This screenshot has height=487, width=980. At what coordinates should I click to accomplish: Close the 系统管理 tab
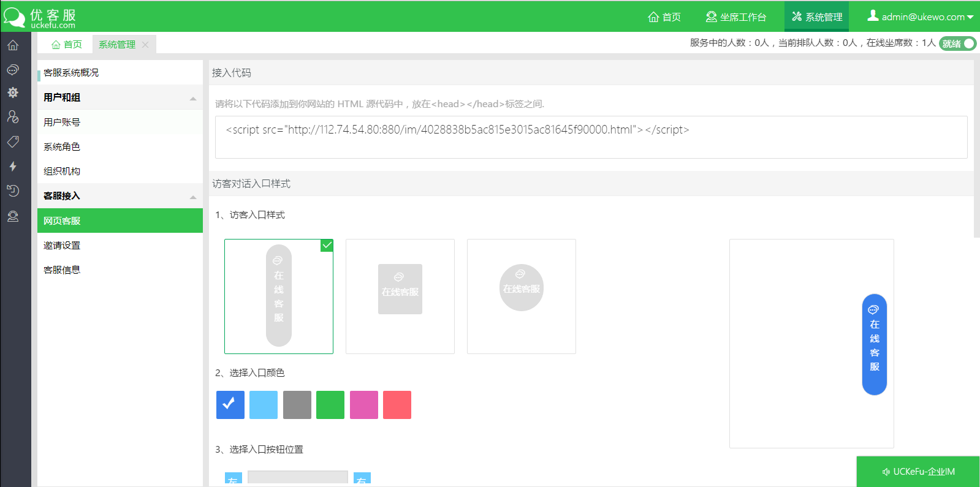pos(145,45)
